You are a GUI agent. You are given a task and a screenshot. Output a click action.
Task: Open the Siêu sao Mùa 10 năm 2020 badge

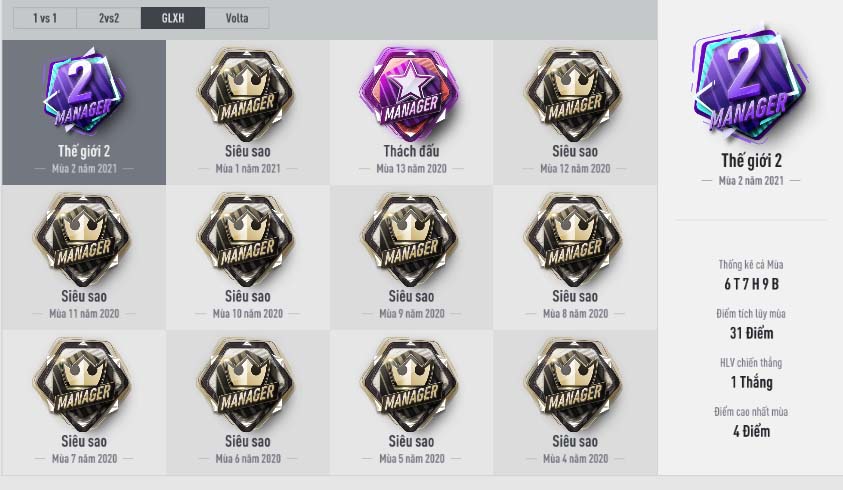click(248, 258)
